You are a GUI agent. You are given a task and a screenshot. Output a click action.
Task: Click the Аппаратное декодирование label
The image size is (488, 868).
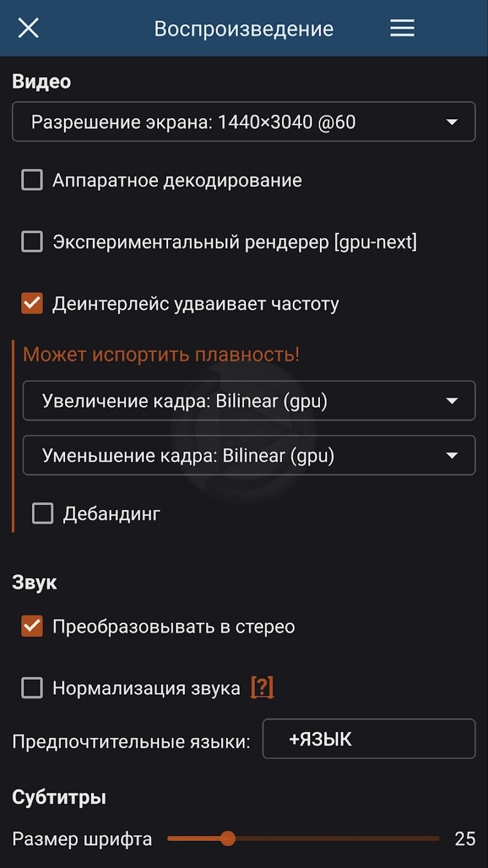tap(177, 180)
